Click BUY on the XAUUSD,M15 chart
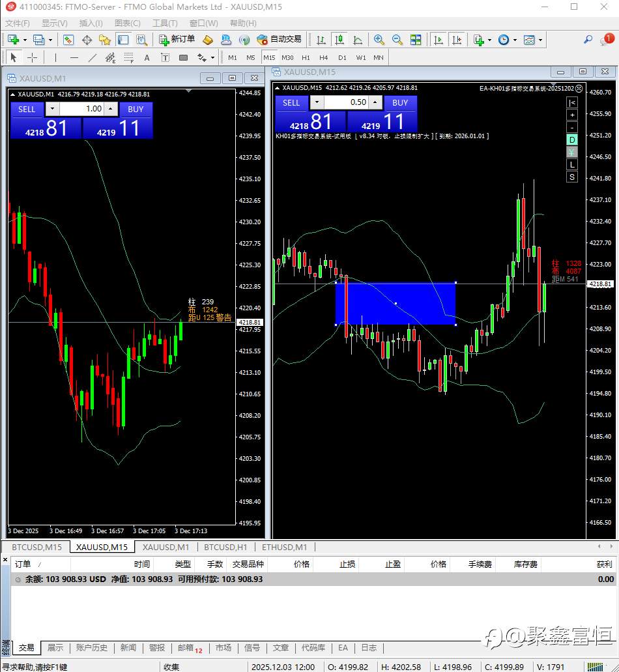The image size is (619, 672). pos(400,103)
